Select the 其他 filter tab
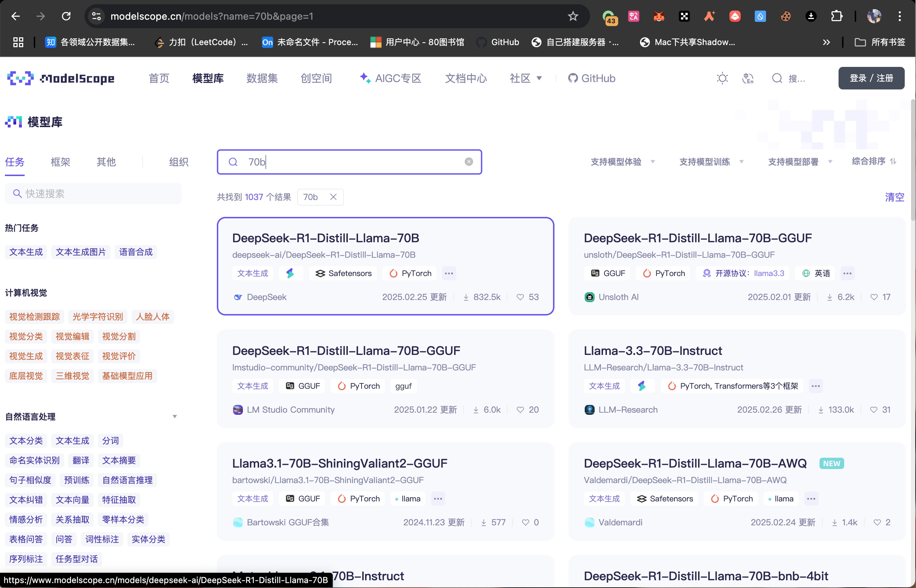The height and width of the screenshot is (588, 916). point(106,162)
